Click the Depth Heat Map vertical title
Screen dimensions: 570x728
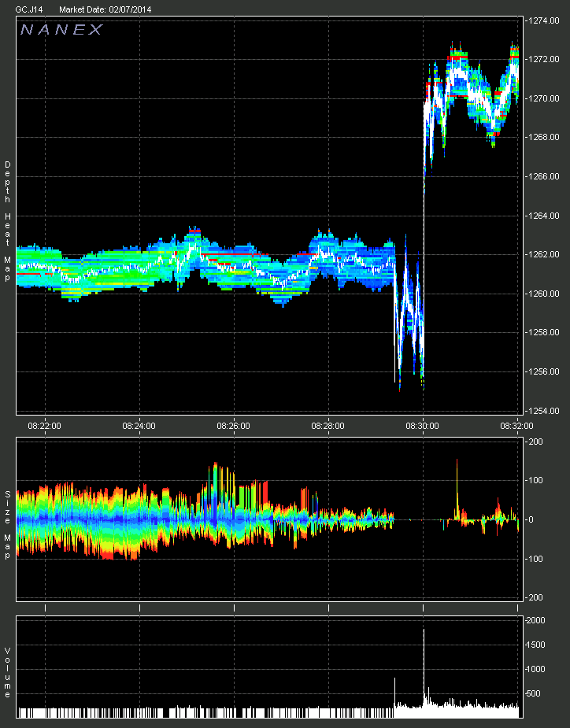(7, 221)
